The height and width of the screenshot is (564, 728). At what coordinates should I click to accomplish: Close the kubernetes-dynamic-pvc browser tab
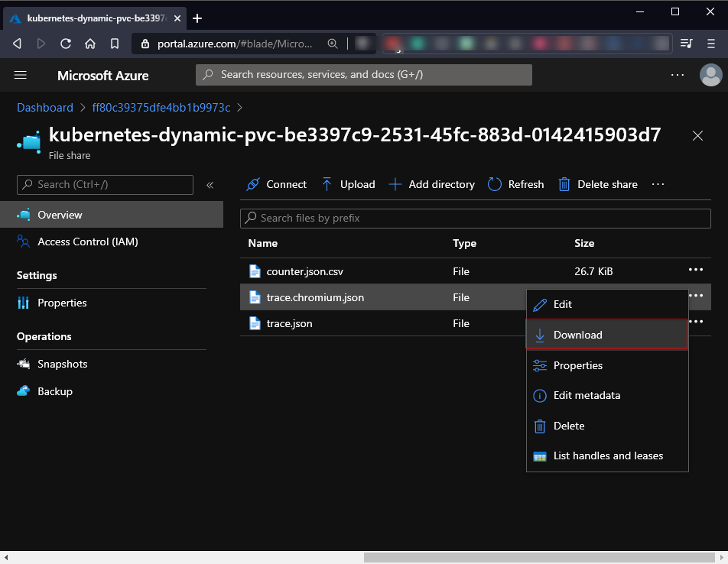[177, 18]
